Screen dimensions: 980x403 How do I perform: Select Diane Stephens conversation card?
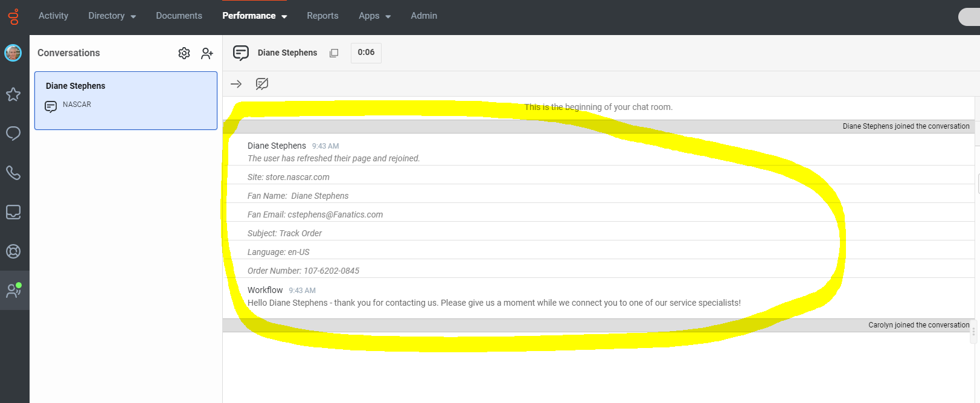pos(126,100)
